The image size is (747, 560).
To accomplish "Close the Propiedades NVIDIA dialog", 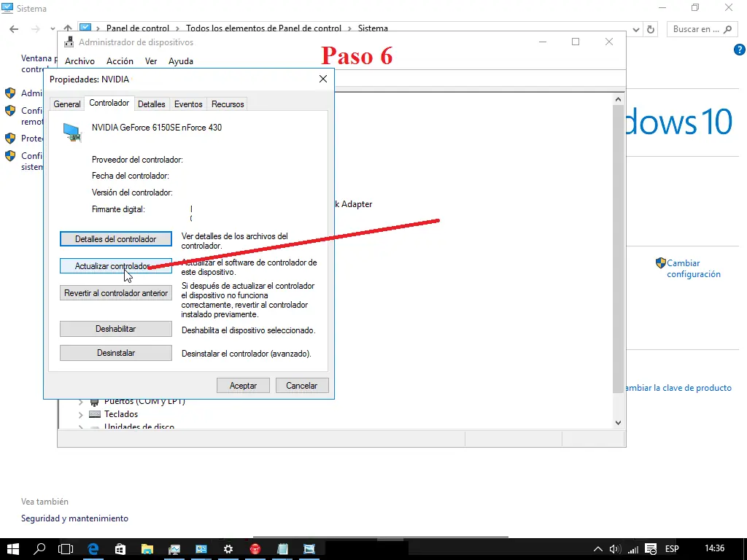I will pyautogui.click(x=323, y=79).
